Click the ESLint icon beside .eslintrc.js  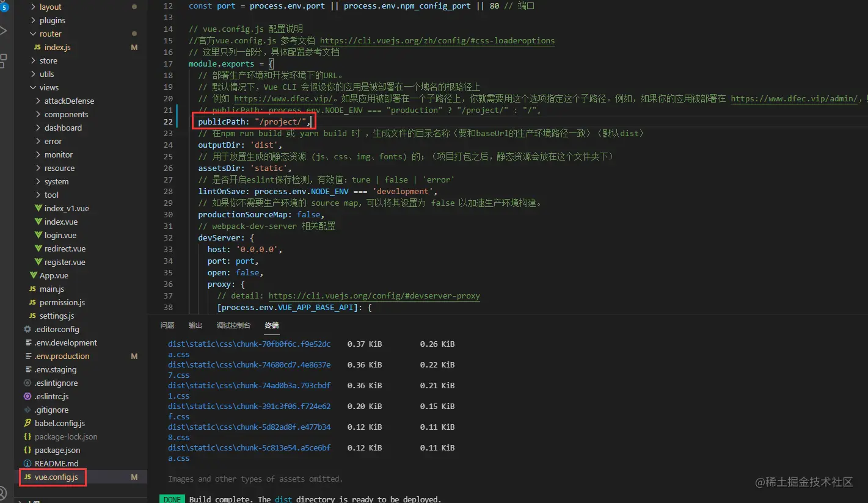point(27,396)
